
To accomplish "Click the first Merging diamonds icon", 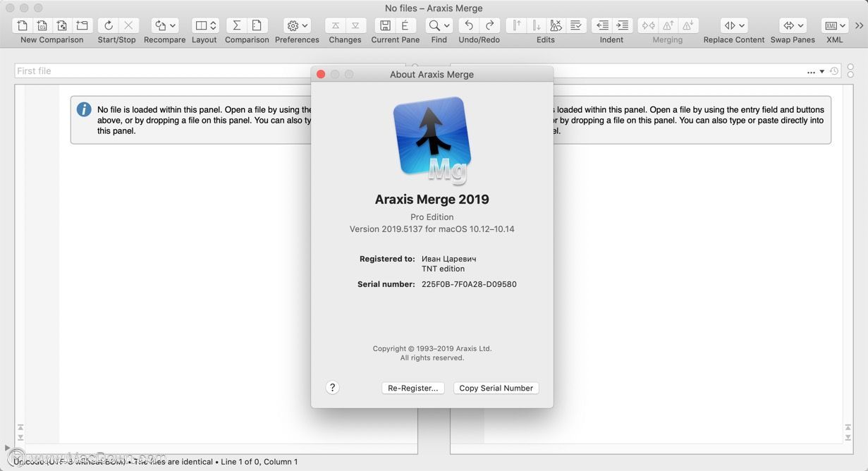I will 648,25.
